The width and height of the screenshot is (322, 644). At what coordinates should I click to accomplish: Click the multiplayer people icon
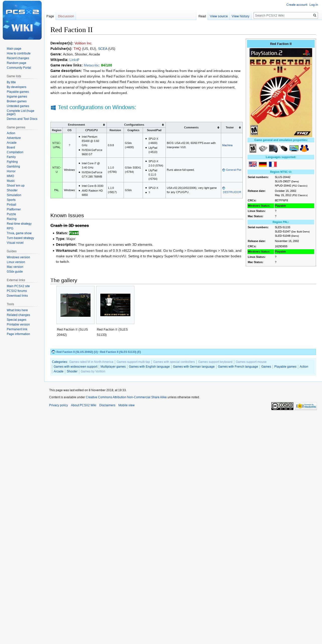[x=304, y=148]
